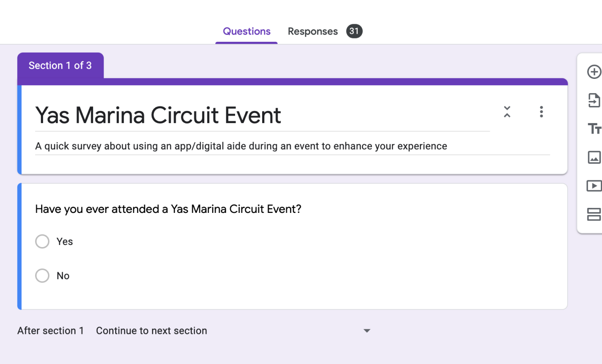The height and width of the screenshot is (364, 602).
Task: Click the Add question plus icon
Action: [x=594, y=72]
